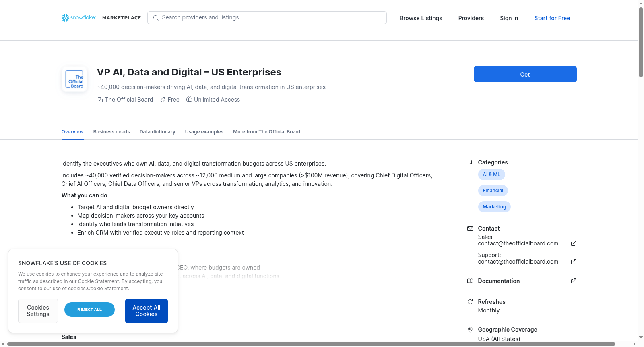Viewport: 644px width, 347px height.
Task: Click the Sales contact email address
Action: [x=518, y=243]
